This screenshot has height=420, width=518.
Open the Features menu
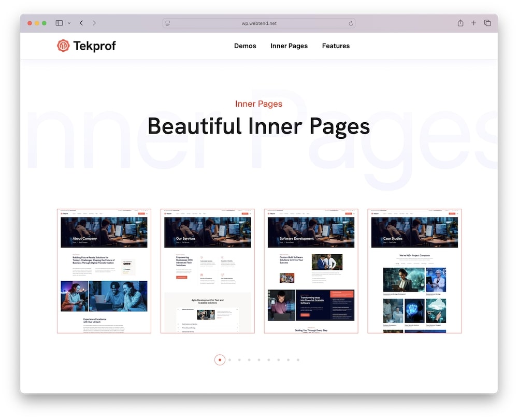coord(336,46)
